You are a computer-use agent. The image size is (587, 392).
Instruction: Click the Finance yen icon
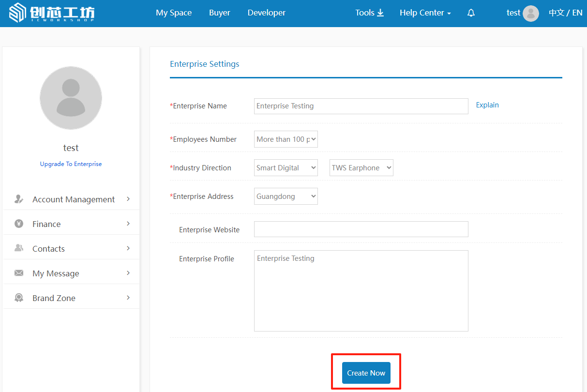click(19, 224)
